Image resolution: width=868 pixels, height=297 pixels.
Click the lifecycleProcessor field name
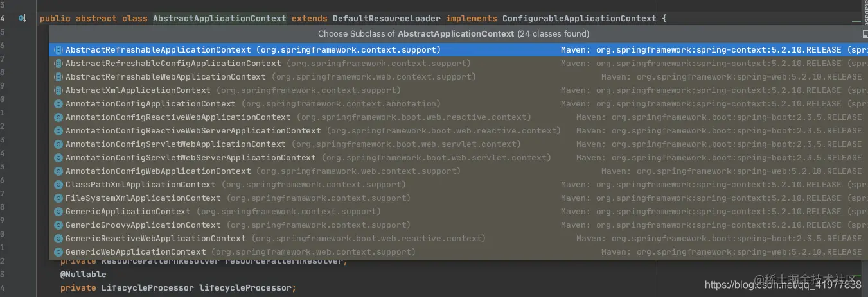[x=245, y=288]
